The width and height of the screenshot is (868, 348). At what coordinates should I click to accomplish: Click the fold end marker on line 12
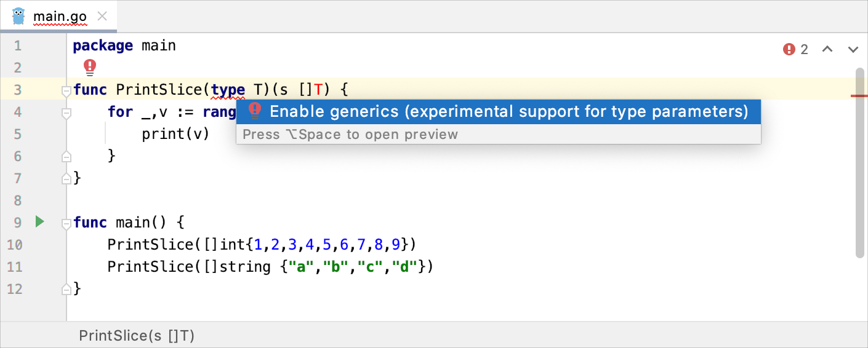[x=66, y=288]
